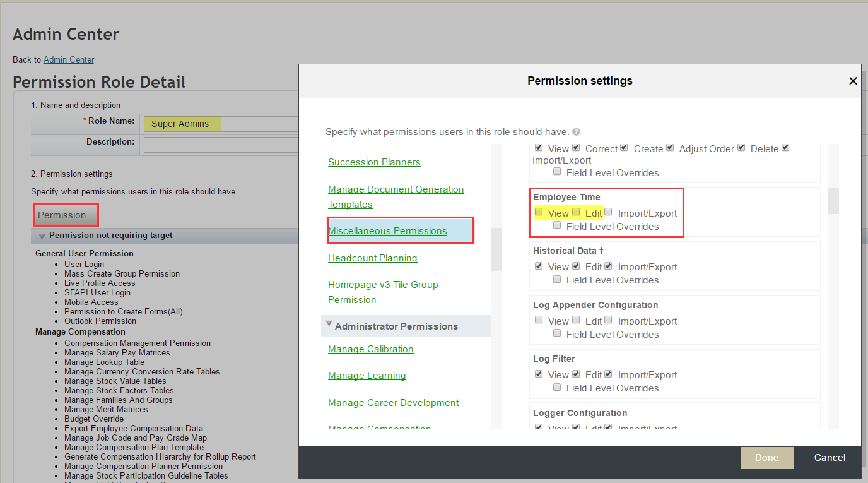Uncheck Import/Export under Historical Data

[x=608, y=266]
